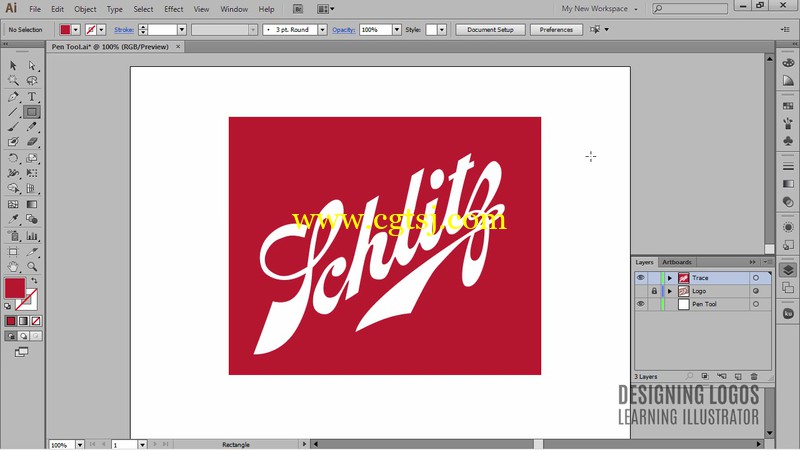The height and width of the screenshot is (450, 800).
Task: Target the Logo layer circle
Action: [x=756, y=291]
